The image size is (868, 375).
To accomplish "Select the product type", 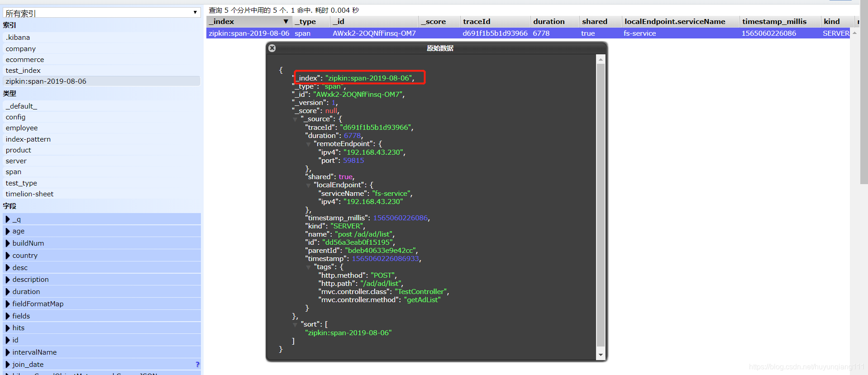I will 102,150.
